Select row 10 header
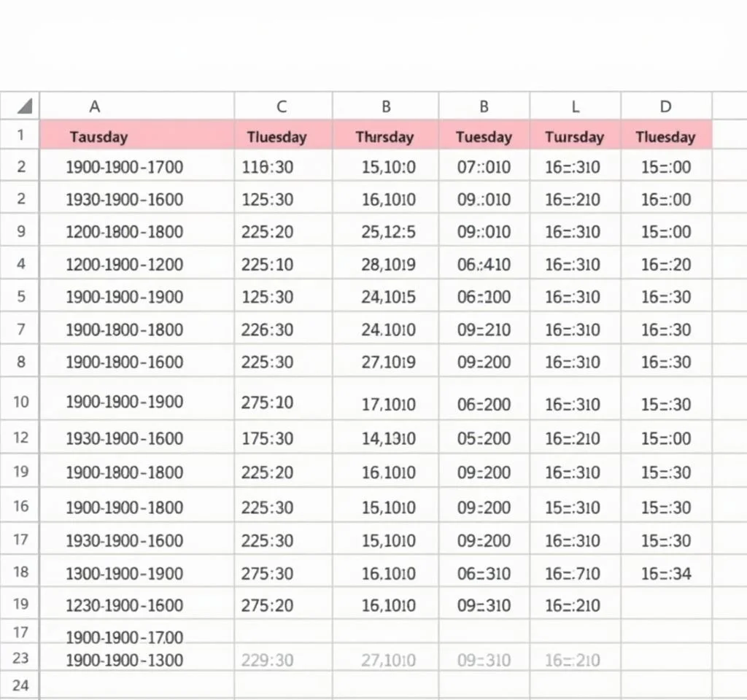747x700 pixels. click(x=20, y=401)
